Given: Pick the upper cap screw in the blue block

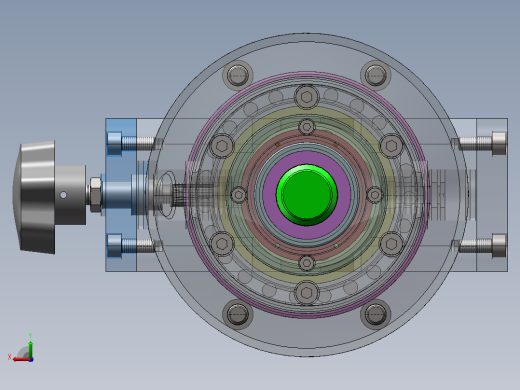Looking at the screenshot, I should [x=132, y=144].
